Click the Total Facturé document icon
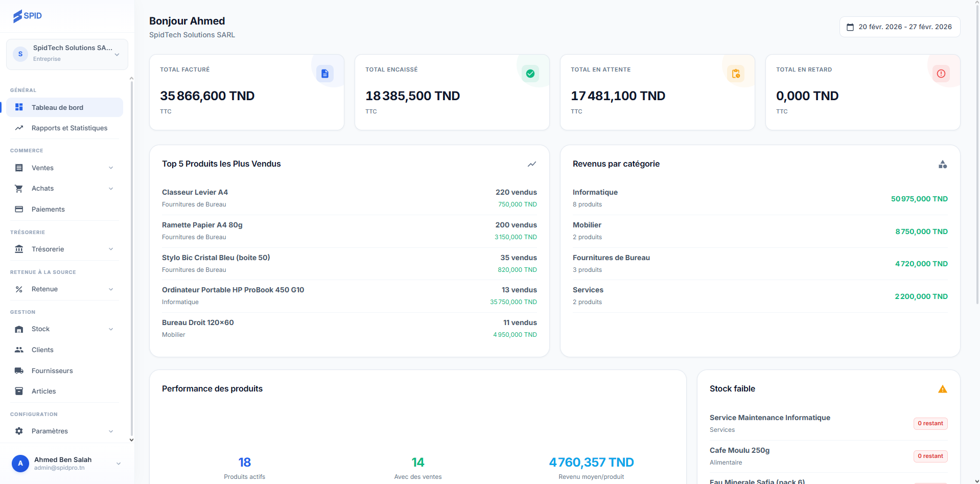This screenshot has width=980, height=484. 324,74
